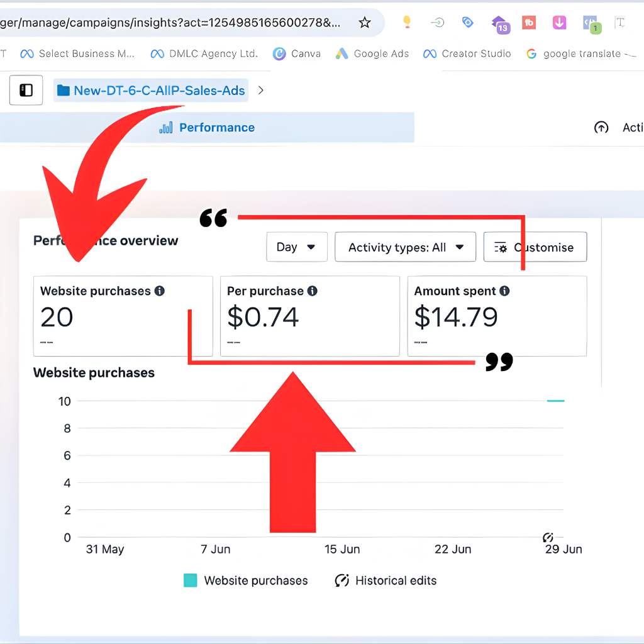644x644 pixels.
Task: Open info tooltip beside Website purchases
Action: coord(160,291)
